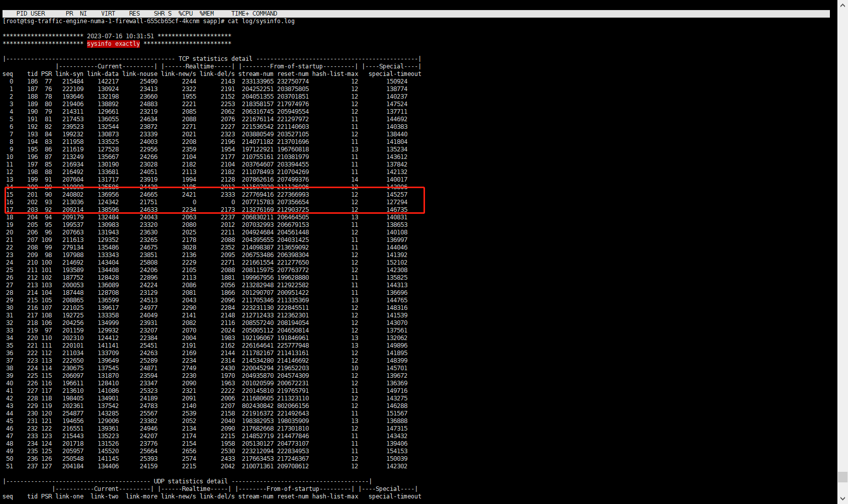Image resolution: width=848 pixels, height=504 pixels.
Task: Click the "link-data" column header
Action: (103, 74)
